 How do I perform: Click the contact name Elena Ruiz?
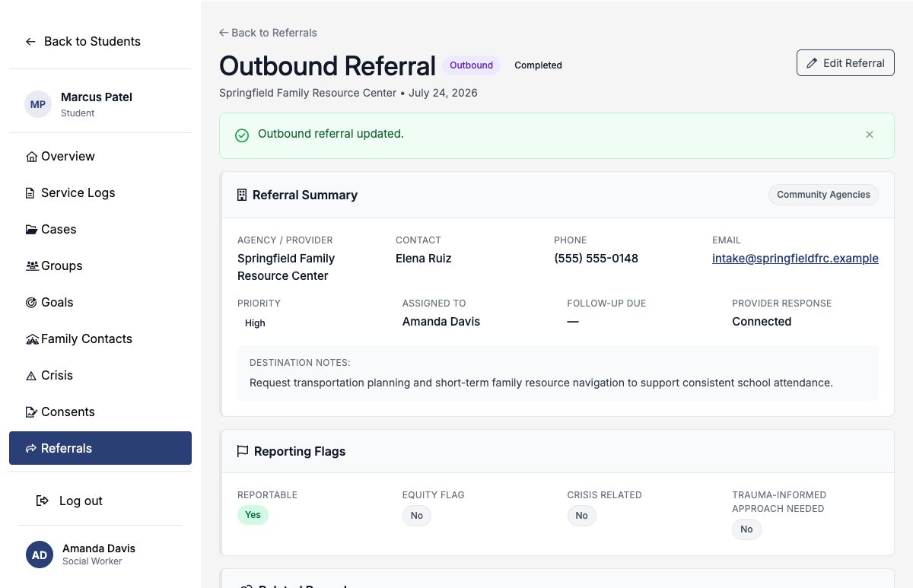tap(424, 259)
